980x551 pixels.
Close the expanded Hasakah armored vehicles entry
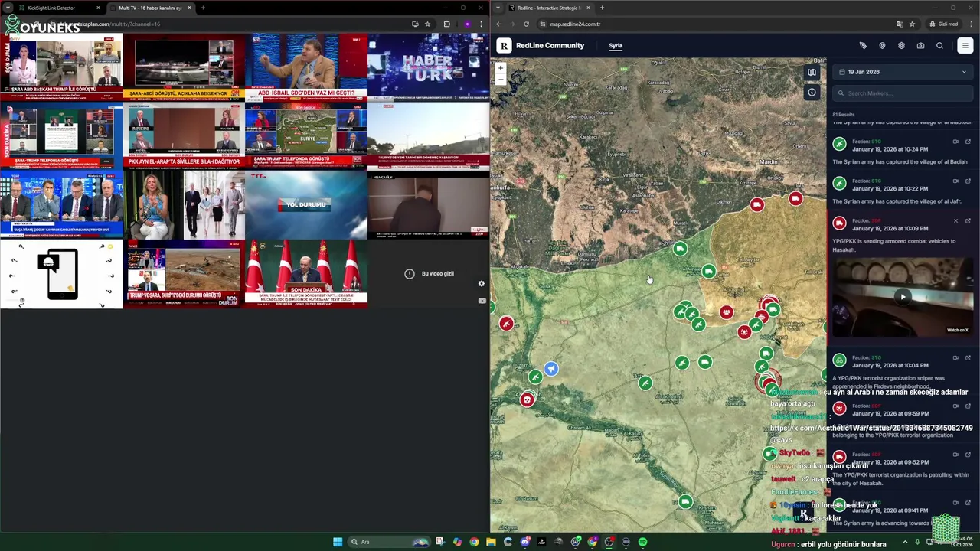[x=955, y=221]
